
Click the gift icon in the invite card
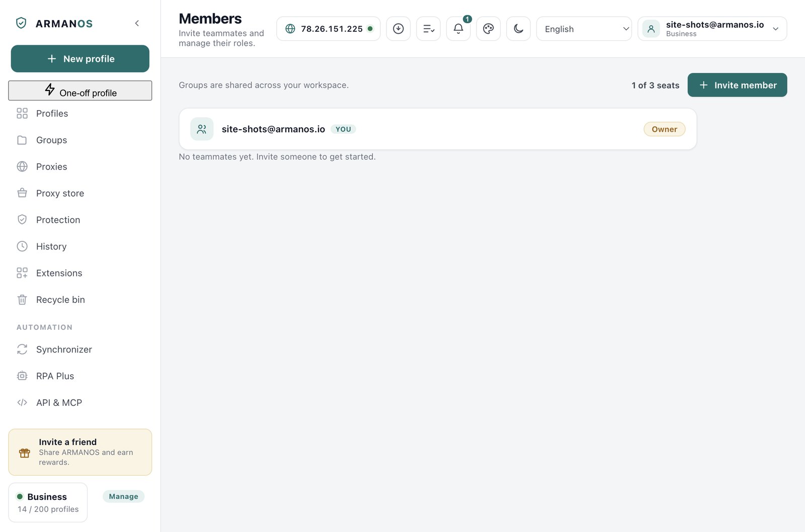[25, 453]
